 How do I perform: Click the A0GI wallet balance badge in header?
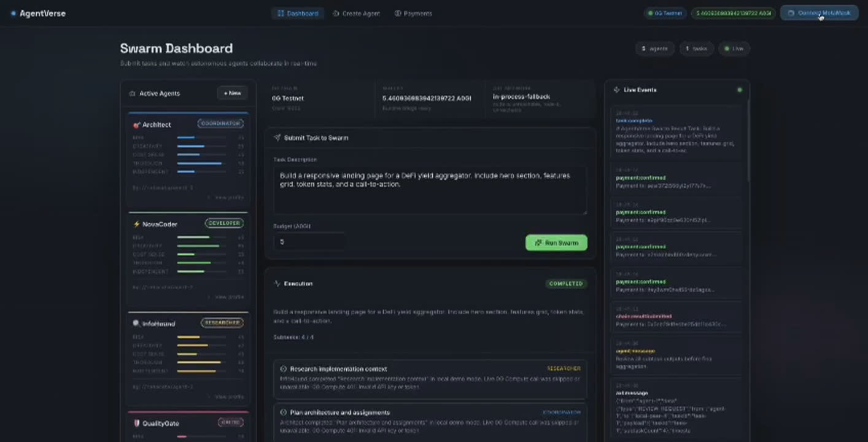click(x=733, y=13)
